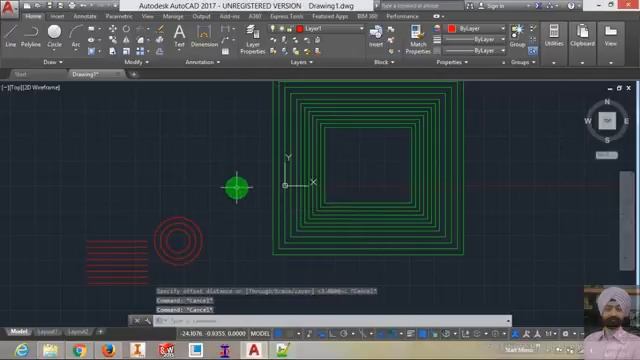The width and height of the screenshot is (640, 360).
Task: Switch to the Manage ribbon tab
Action: (x=173, y=16)
